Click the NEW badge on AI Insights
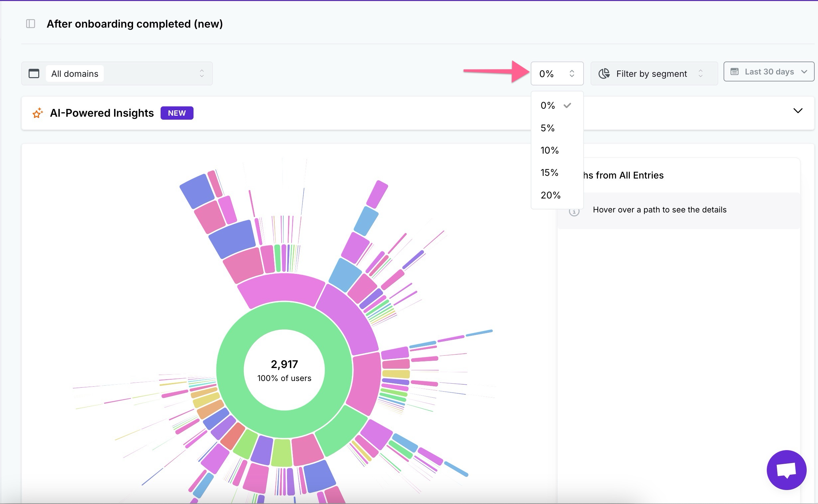818x504 pixels. click(177, 113)
